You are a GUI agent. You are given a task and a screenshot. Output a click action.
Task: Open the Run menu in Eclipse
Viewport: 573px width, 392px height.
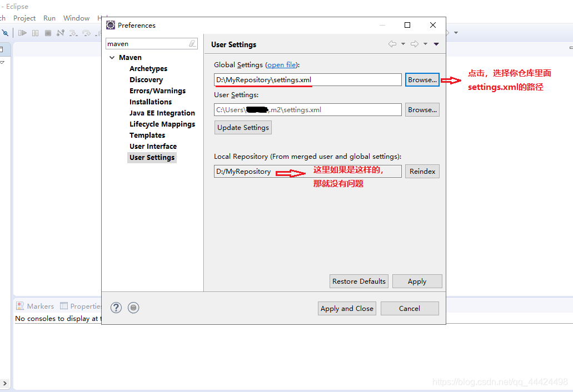pyautogui.click(x=49, y=18)
